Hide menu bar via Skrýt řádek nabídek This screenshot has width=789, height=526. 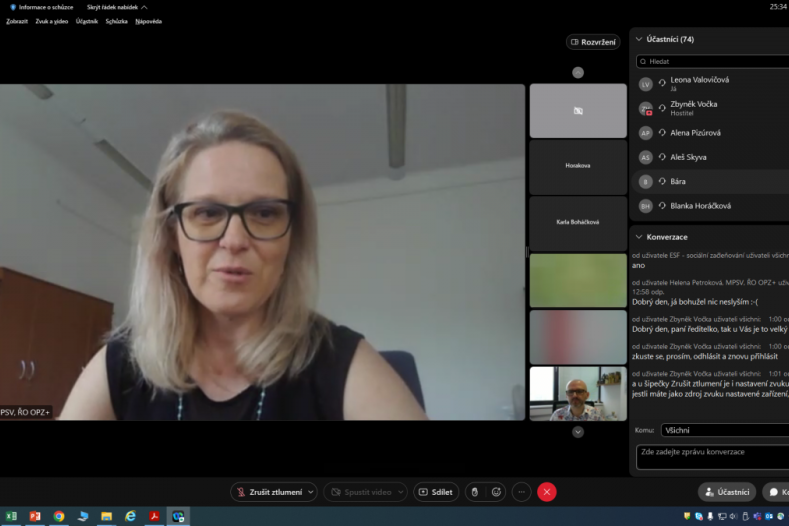(117, 7)
